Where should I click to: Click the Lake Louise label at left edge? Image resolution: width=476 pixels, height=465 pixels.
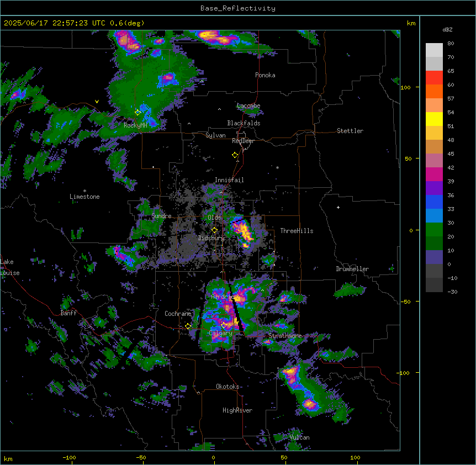point(10,267)
